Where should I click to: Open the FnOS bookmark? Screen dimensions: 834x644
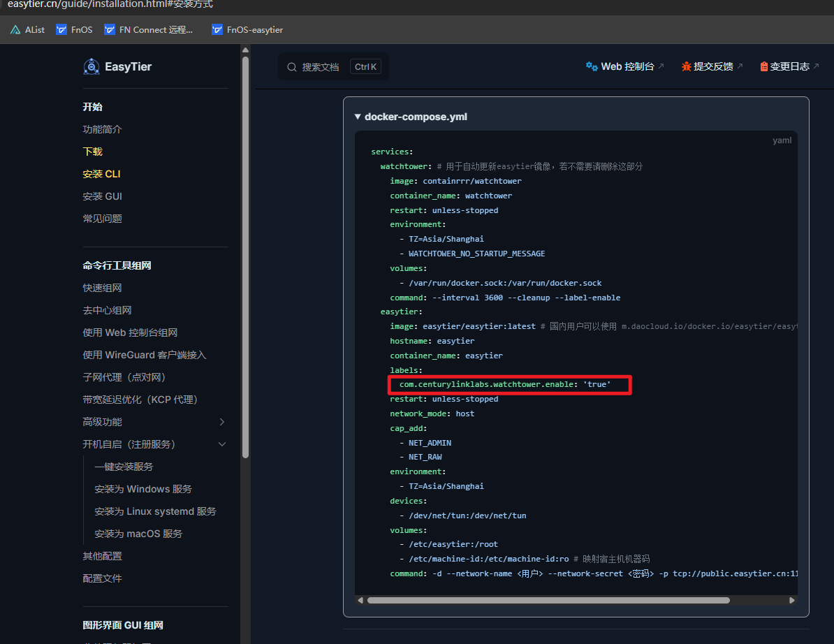pos(75,30)
